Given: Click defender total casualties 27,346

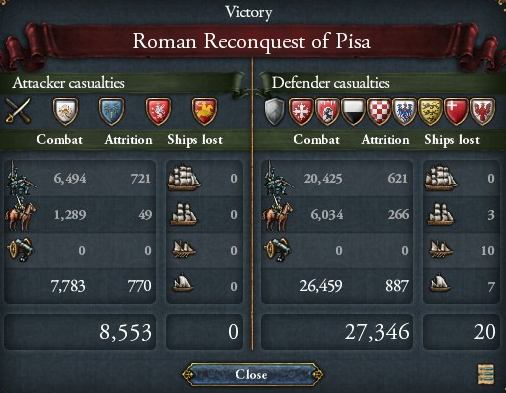Looking at the screenshot, I should [x=377, y=332].
